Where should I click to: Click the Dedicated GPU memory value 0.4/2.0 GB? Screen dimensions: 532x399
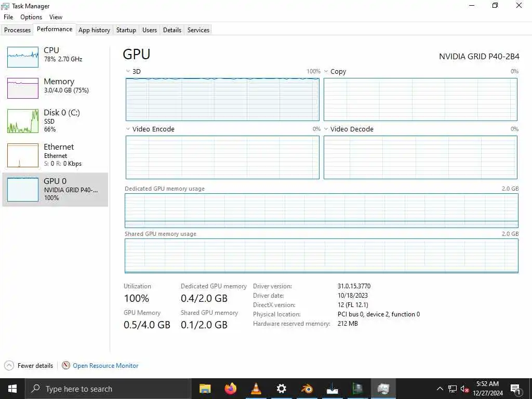pyautogui.click(x=204, y=298)
